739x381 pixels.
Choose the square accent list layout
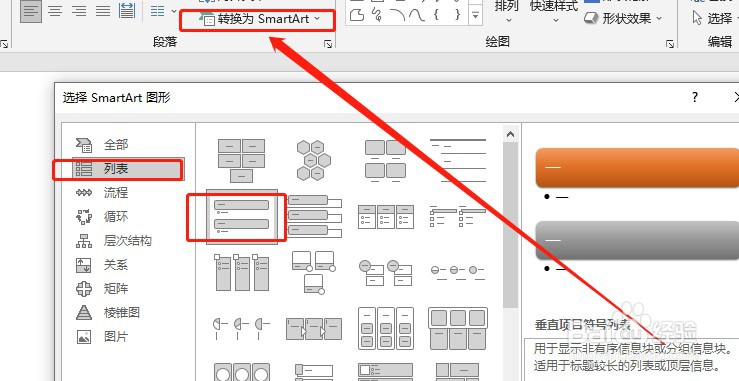(458, 216)
